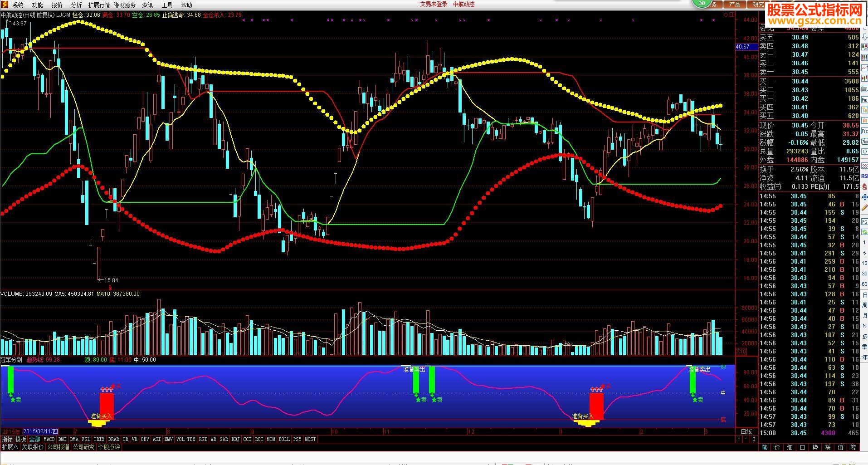Image resolution: width=868 pixels, height=465 pixels.
Task: Click the square window icon beside diamond
Action: pyautogui.click(x=731, y=15)
